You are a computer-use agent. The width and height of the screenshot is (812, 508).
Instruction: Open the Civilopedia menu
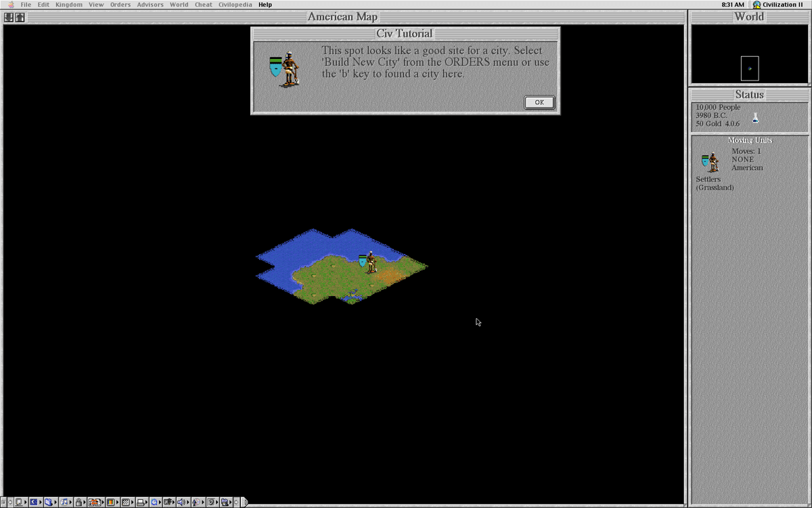[235, 5]
